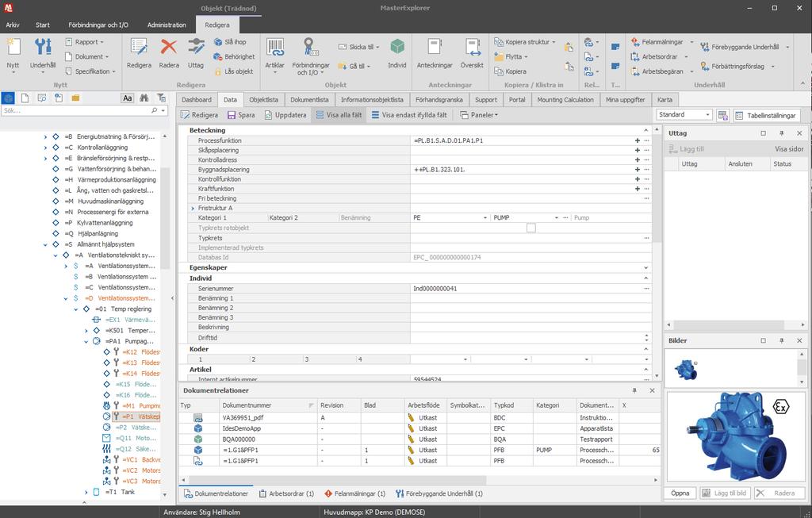Open the Underhåll wrench tool
The width and height of the screenshot is (812, 518).
click(43, 53)
